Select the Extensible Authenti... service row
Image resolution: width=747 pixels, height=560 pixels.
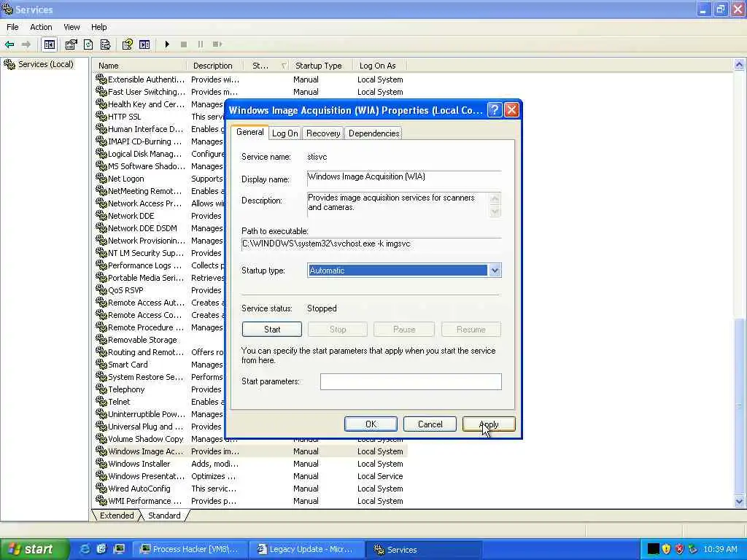(251, 79)
